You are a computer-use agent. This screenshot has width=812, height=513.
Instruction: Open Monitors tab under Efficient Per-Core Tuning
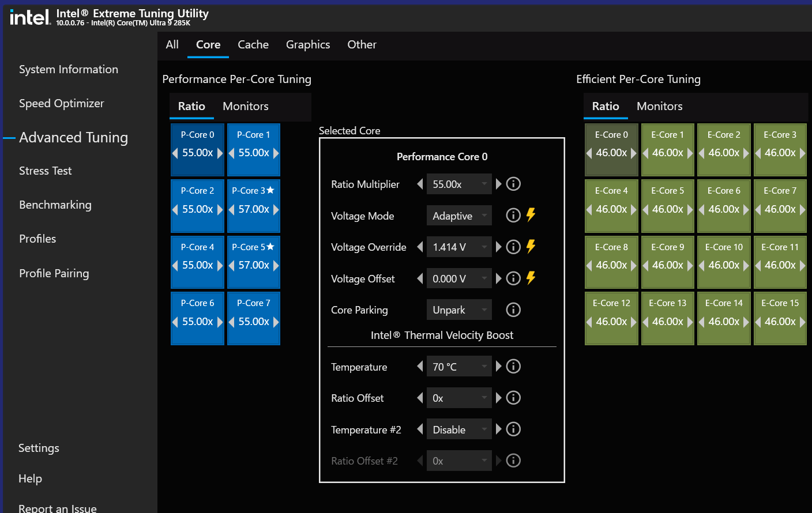coord(659,106)
